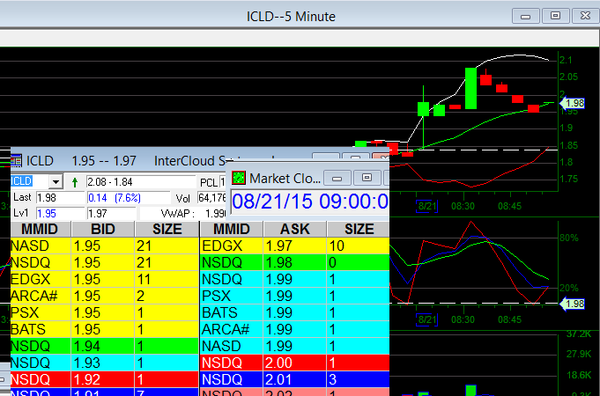Minimize the Market Clock window

pos(337,178)
